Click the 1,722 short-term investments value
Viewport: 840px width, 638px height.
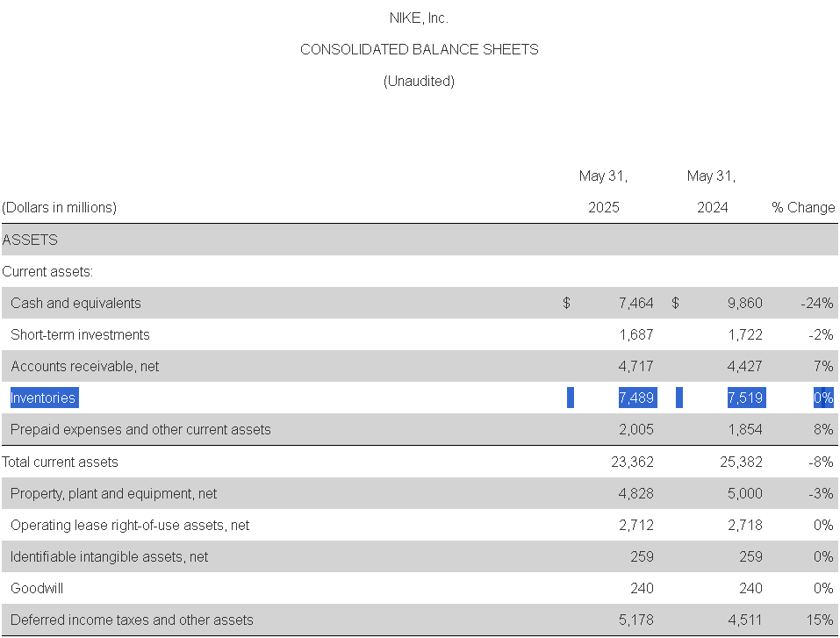pyautogui.click(x=744, y=335)
